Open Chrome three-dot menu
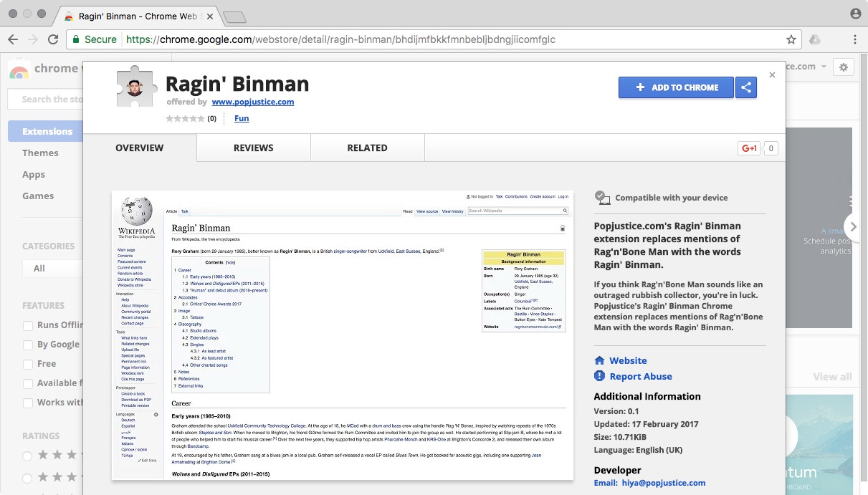The image size is (868, 495). (855, 39)
